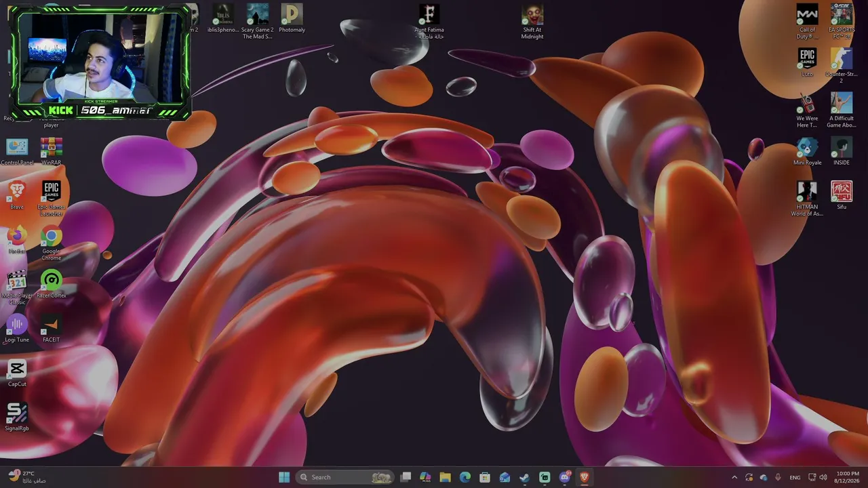868x488 pixels.
Task: Switch to Brave browser in the taskbar
Action: point(585,477)
